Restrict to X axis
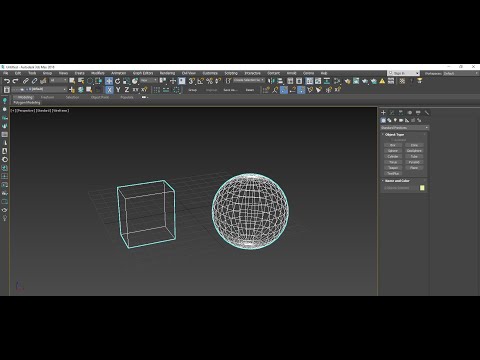Screen dimensions: 480x360 [109, 90]
